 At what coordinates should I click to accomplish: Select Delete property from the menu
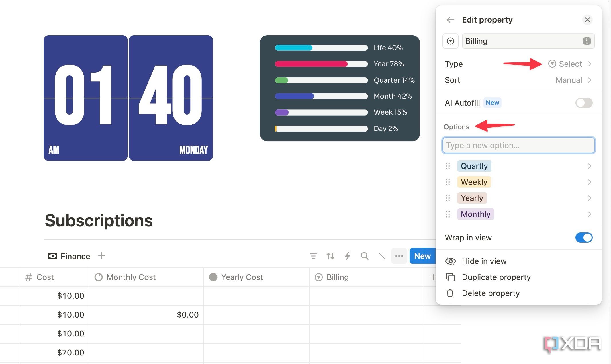coord(491,293)
